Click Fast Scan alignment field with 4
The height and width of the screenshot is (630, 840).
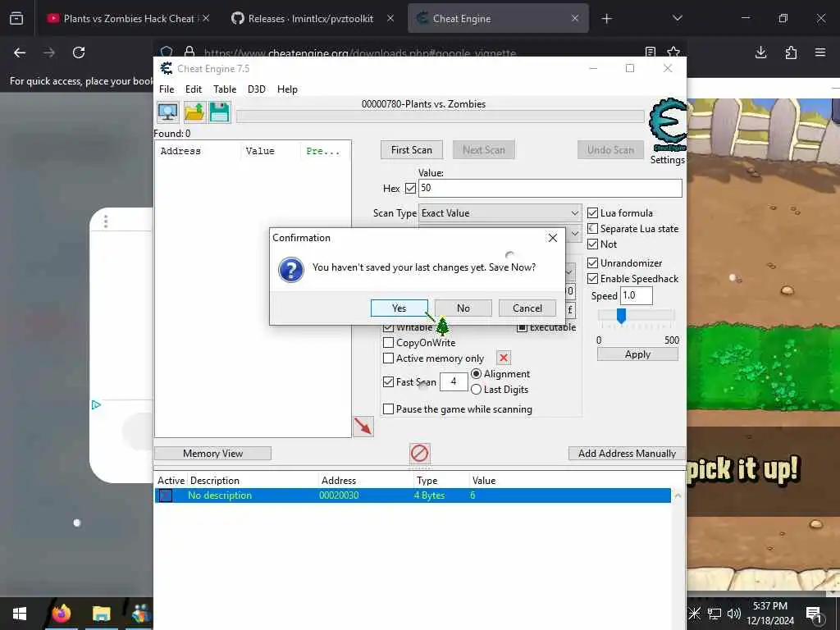pyautogui.click(x=454, y=381)
